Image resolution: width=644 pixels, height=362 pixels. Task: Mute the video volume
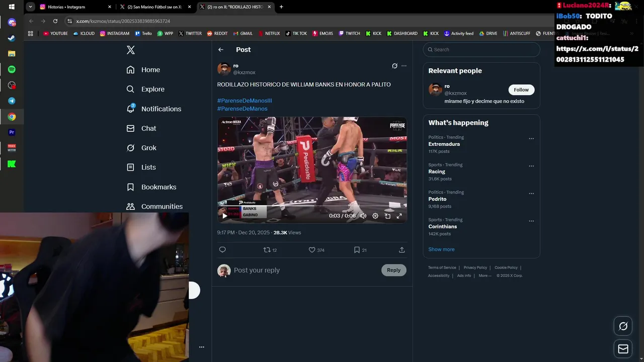[x=363, y=216]
